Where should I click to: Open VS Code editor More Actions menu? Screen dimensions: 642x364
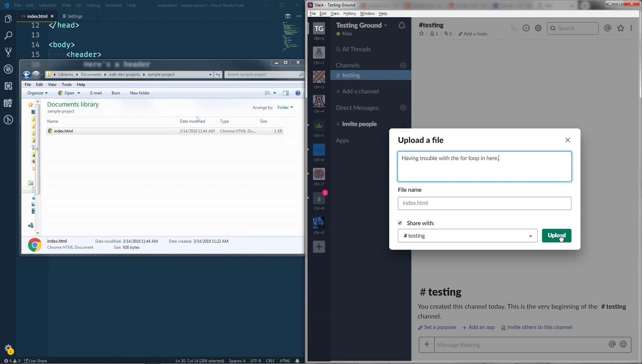[x=299, y=16]
